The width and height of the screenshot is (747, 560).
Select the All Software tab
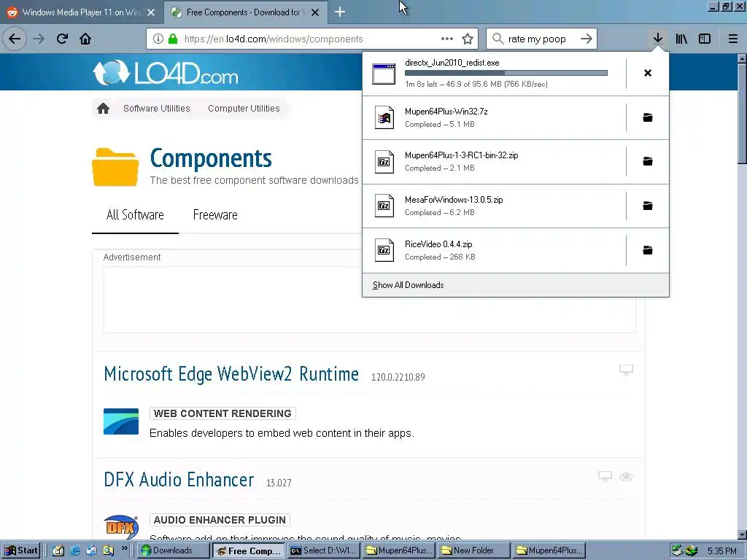click(135, 215)
